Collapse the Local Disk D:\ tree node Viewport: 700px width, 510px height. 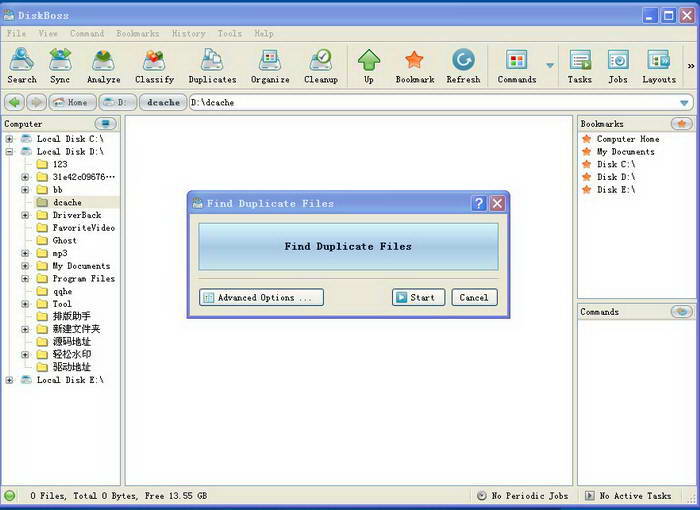point(10,152)
